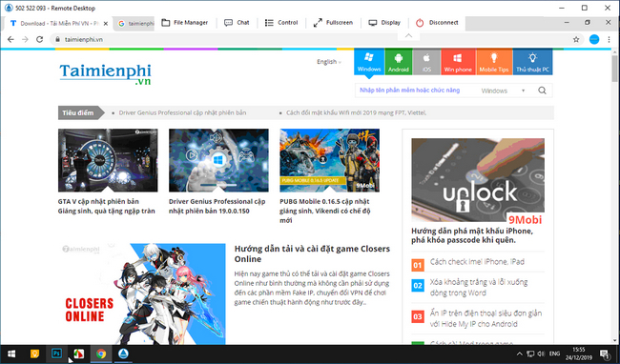Open the Windows platform dropdown in search
Viewport: 620px width, 364px height.
(x=503, y=91)
